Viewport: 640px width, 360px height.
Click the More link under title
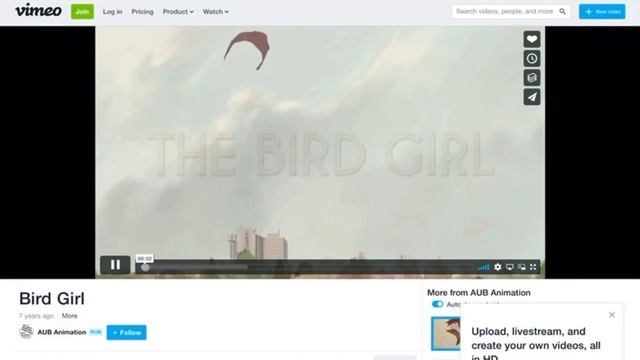(69, 316)
